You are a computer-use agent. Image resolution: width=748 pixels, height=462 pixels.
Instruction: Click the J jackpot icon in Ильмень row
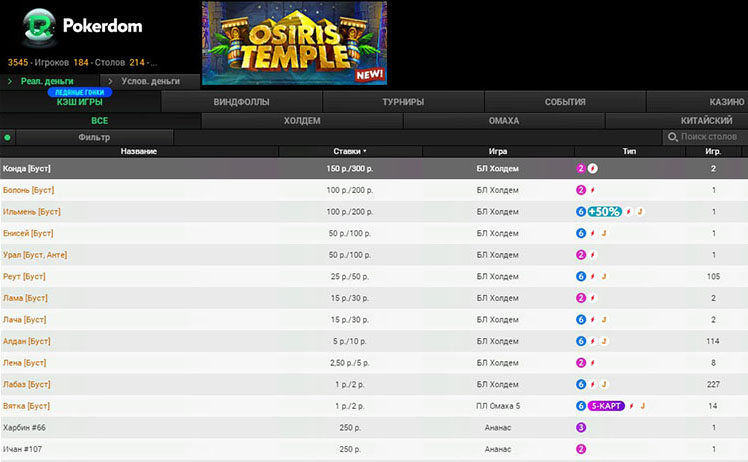tap(640, 211)
